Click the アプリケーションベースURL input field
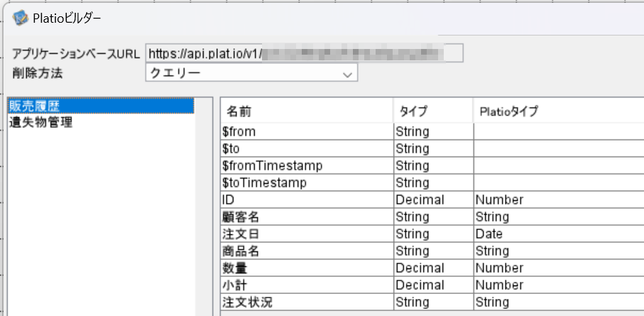This screenshot has height=316, width=644. (304, 53)
